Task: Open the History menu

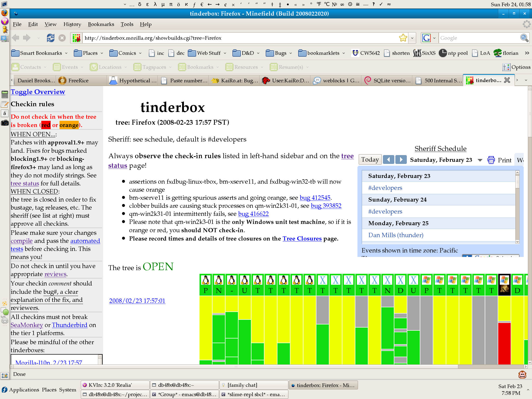Action: click(72, 24)
